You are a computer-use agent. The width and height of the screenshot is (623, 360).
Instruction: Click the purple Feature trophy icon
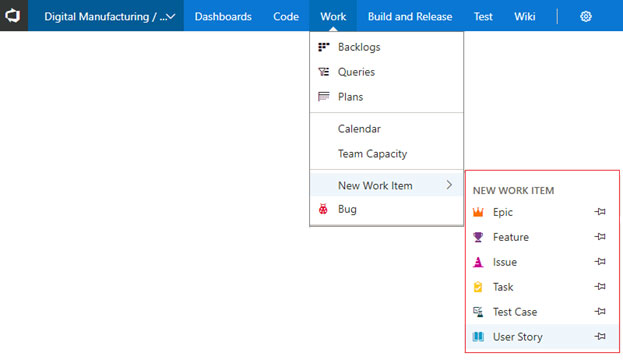[478, 237]
